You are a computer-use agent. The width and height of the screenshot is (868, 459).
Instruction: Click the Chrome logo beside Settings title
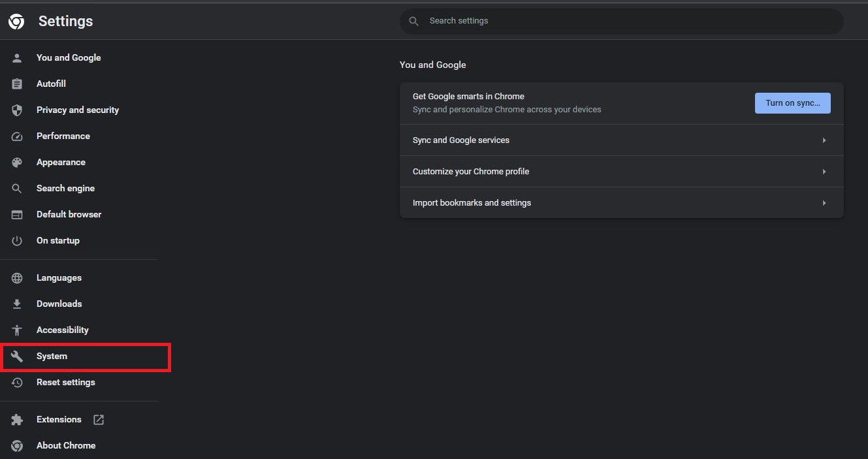pos(16,22)
